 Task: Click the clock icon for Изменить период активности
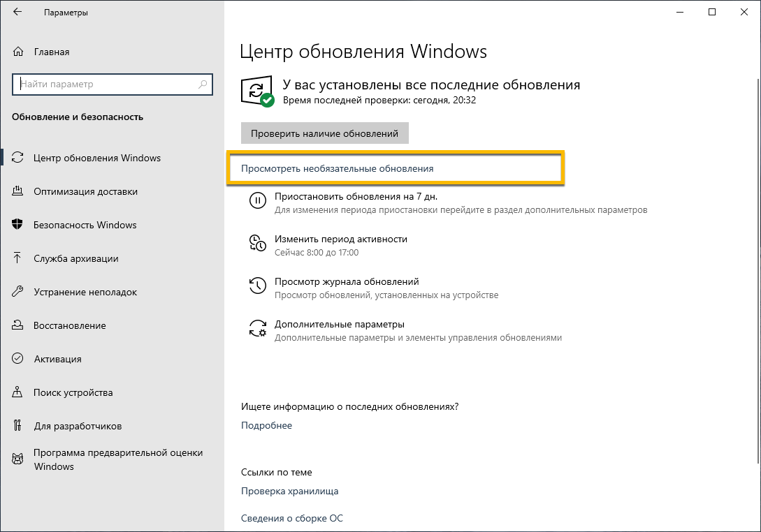click(x=257, y=243)
